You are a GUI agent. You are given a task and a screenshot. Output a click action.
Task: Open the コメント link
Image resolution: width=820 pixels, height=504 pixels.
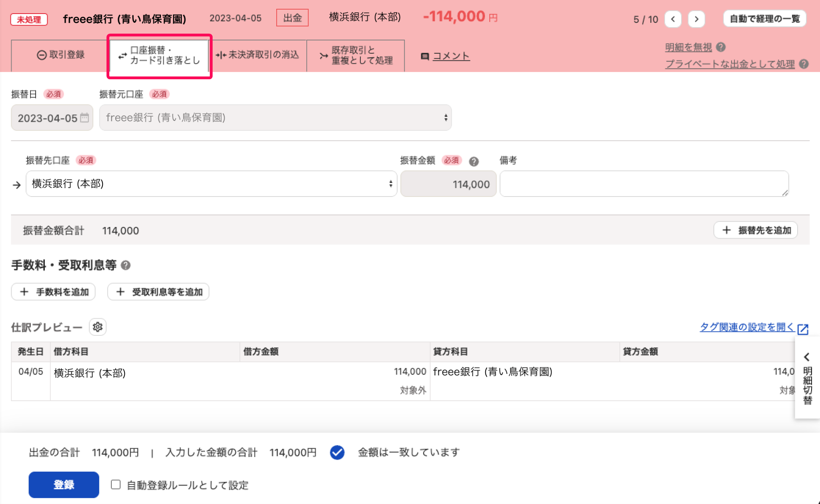[x=451, y=56]
